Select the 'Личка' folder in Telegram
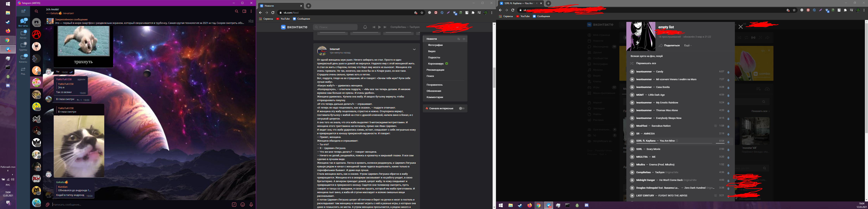 coord(23,35)
